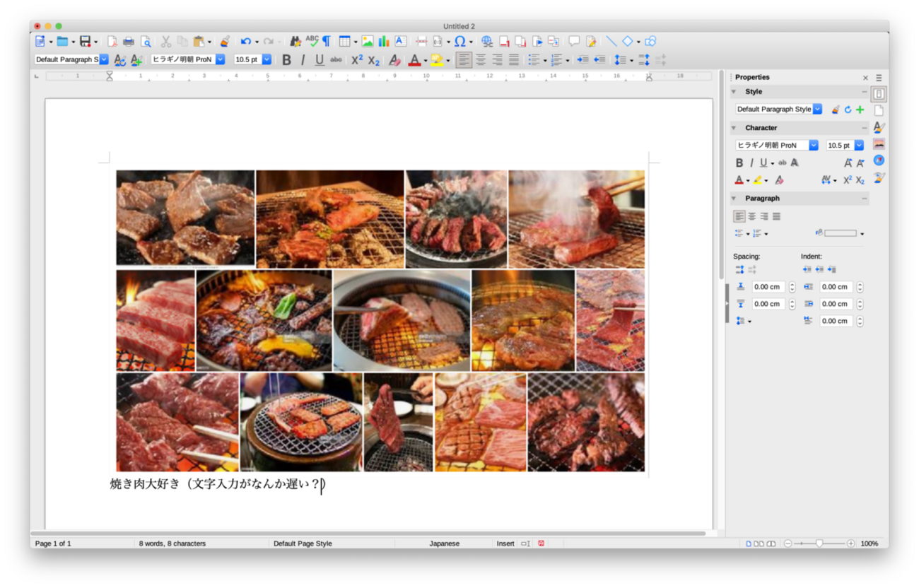This screenshot has height=588, width=919.
Task: Click the Clone Formatting paintbrush icon
Action: click(224, 42)
